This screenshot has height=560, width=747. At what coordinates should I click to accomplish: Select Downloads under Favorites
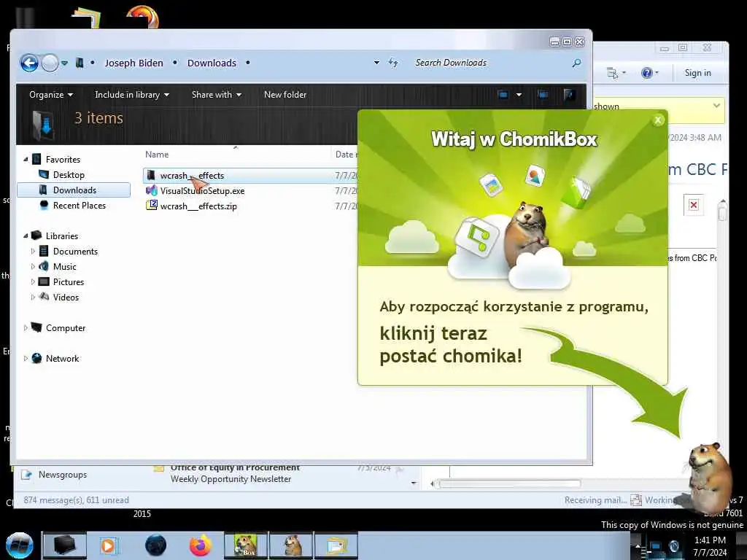coord(74,190)
